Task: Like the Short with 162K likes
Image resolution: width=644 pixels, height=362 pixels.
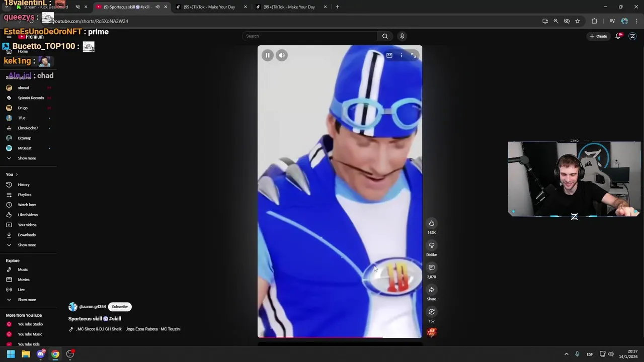Action: [x=432, y=223]
